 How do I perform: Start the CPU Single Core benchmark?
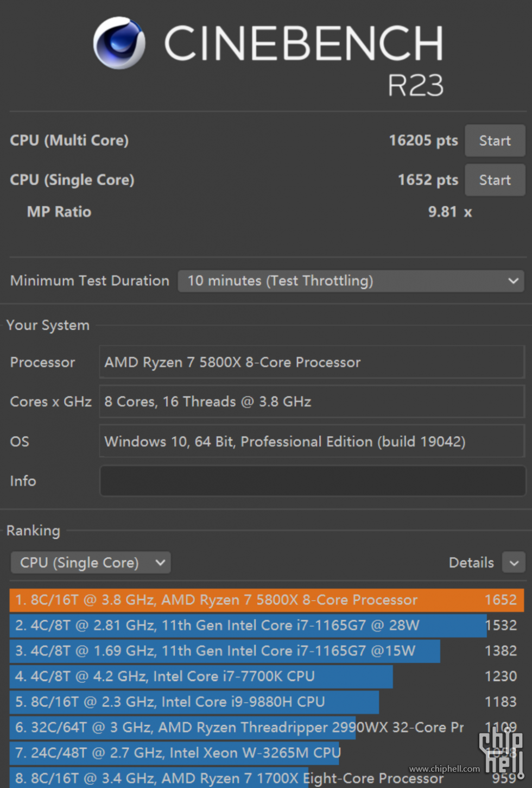[494, 180]
